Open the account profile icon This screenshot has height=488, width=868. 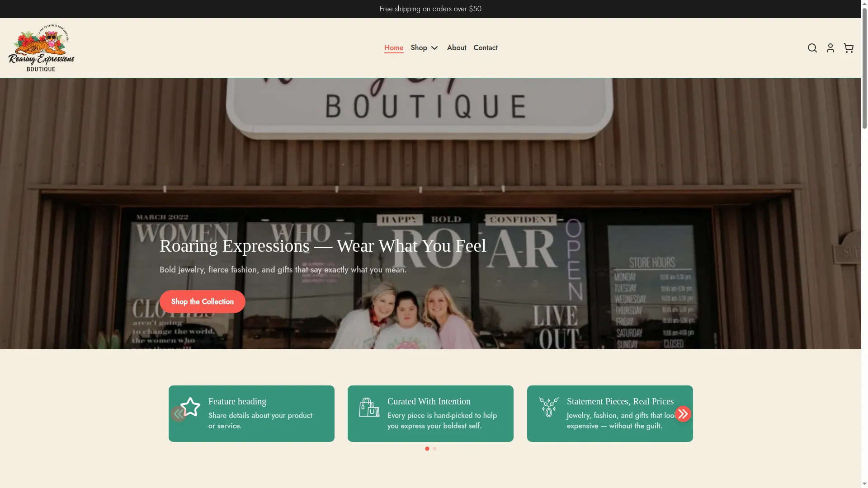[830, 48]
